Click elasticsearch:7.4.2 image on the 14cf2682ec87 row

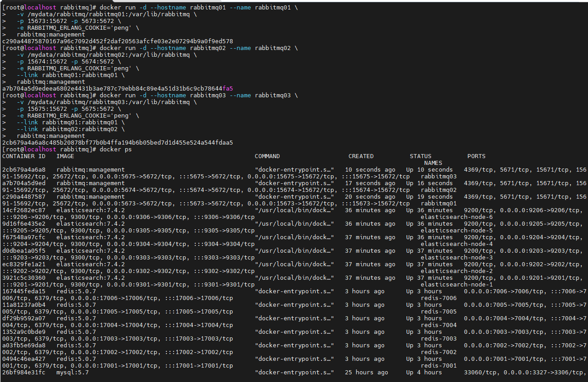[x=91, y=210]
